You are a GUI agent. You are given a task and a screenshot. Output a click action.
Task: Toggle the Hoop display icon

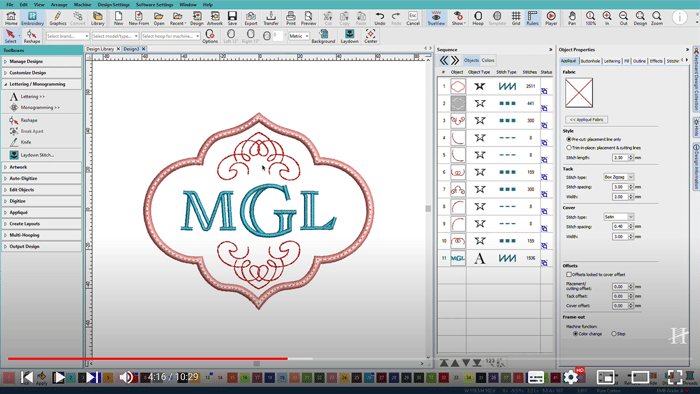(478, 18)
